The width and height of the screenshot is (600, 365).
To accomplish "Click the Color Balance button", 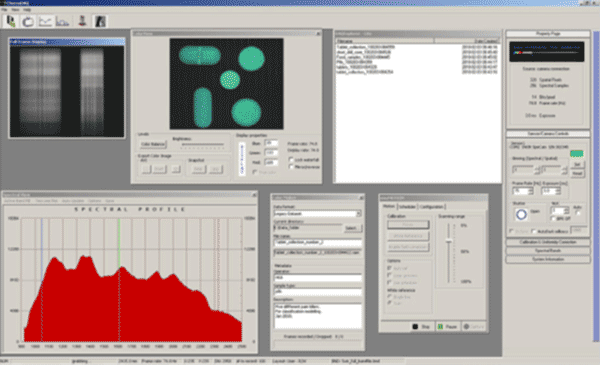I will tap(153, 144).
